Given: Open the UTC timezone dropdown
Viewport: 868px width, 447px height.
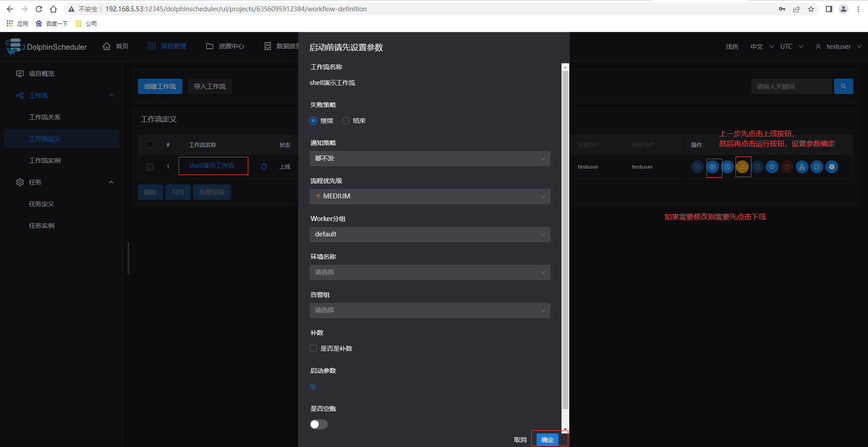Looking at the screenshot, I should point(792,47).
